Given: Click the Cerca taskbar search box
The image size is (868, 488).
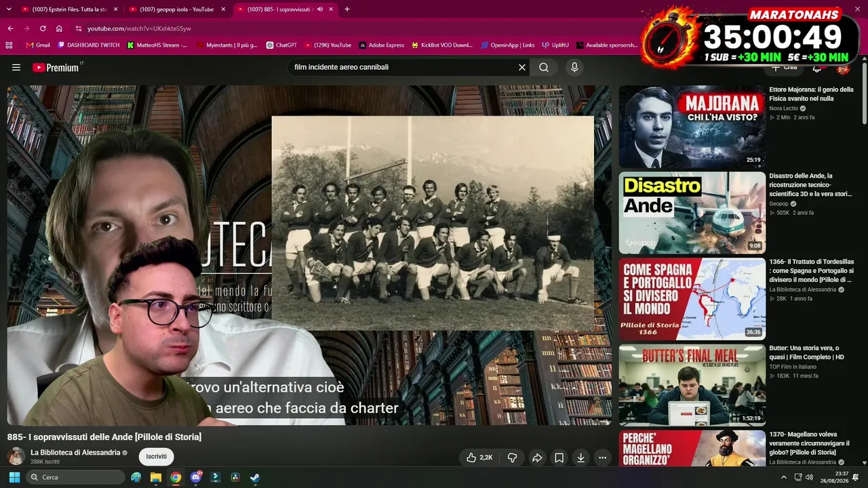Looking at the screenshot, I should pos(76,477).
